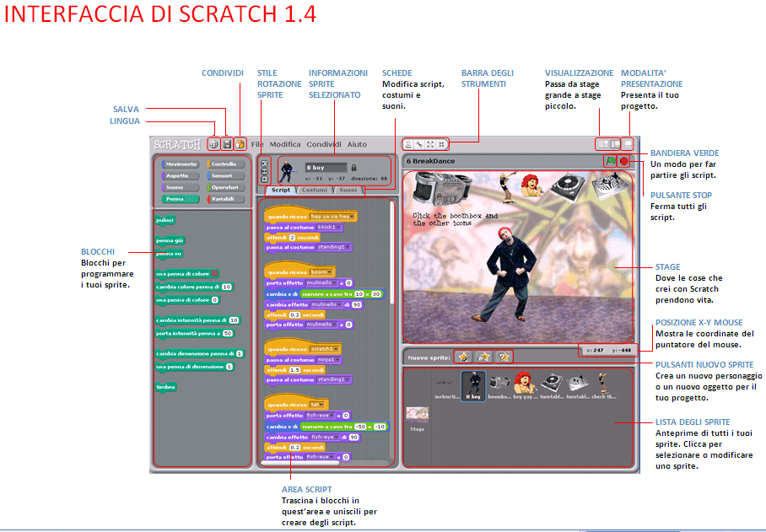Toggle the sprite lock icon

pyautogui.click(x=354, y=168)
